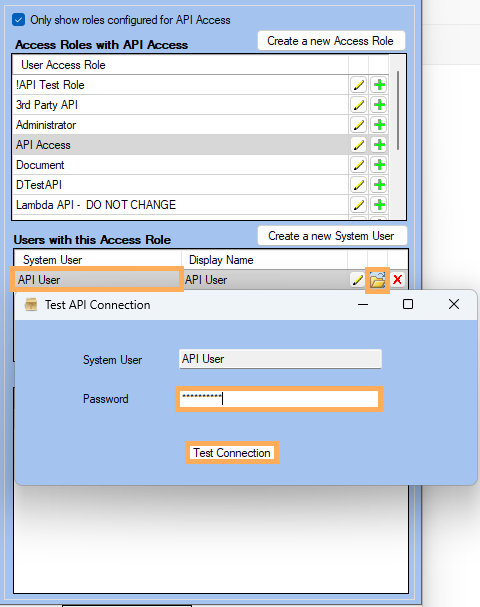Click green plus for DTestAPI role
Image resolution: width=480 pixels, height=607 pixels.
point(379,185)
